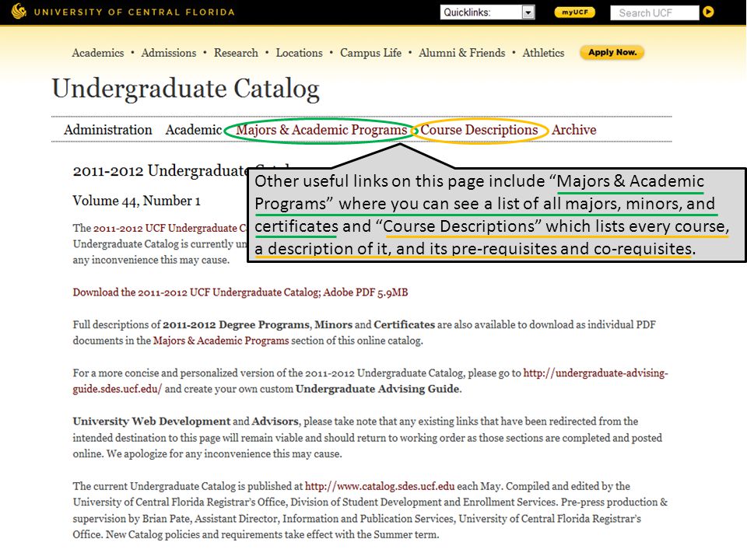Open the Athletics navigation item
Screen dimensions: 747x560
coord(543,53)
